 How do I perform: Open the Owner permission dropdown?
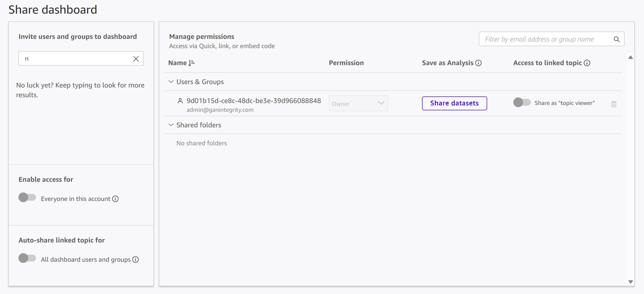point(358,103)
